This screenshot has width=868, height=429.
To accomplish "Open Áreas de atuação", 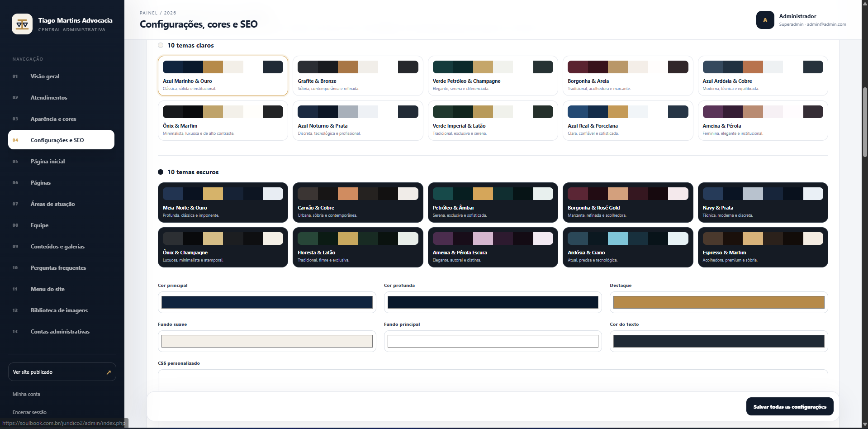I will (x=61, y=204).
